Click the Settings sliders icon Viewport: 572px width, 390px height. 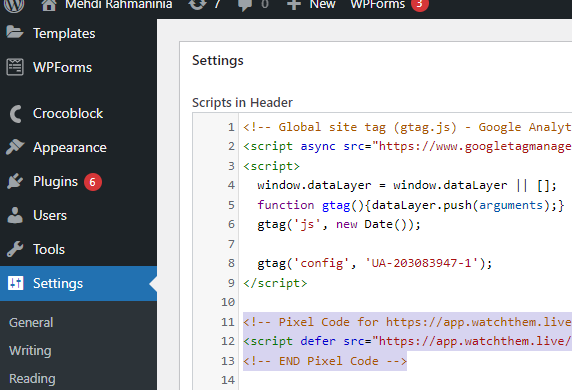15,283
